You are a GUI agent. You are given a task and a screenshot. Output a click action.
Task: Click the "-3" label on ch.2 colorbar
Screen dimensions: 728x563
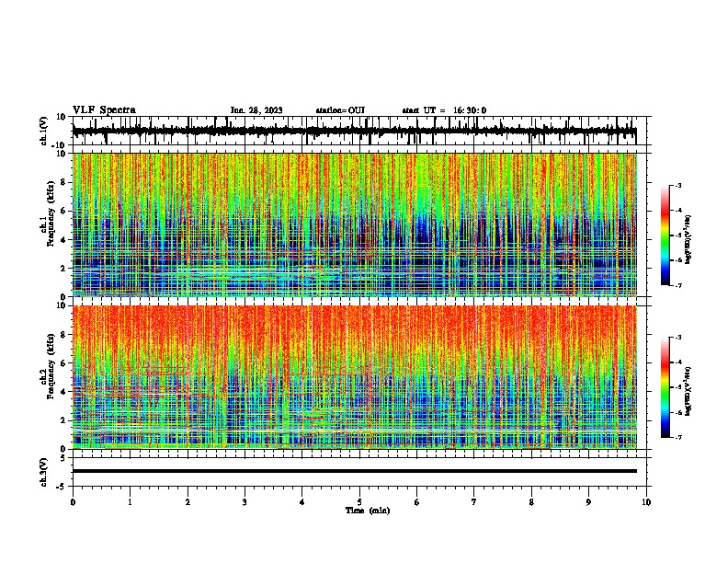pyautogui.click(x=677, y=338)
